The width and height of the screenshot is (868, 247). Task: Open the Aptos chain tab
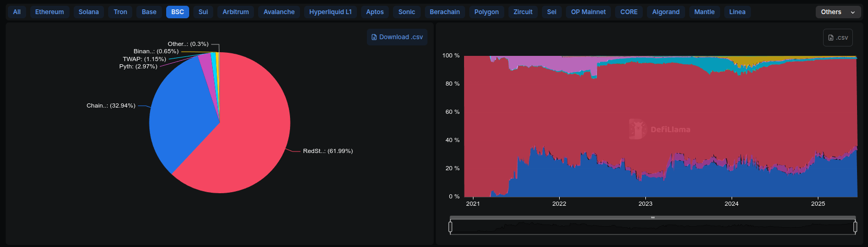tap(375, 12)
